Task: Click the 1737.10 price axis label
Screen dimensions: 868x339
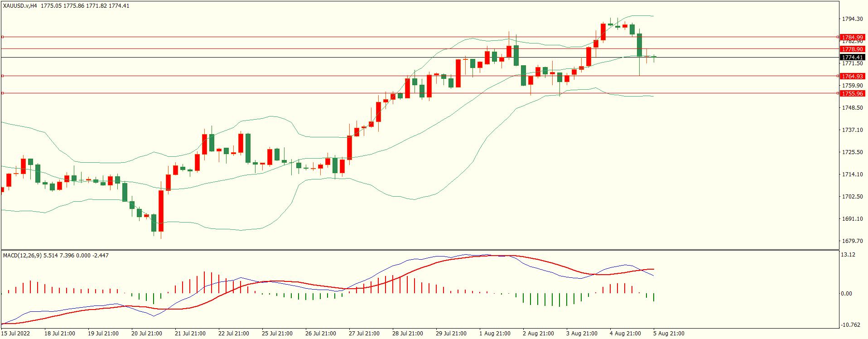Action: coord(852,130)
